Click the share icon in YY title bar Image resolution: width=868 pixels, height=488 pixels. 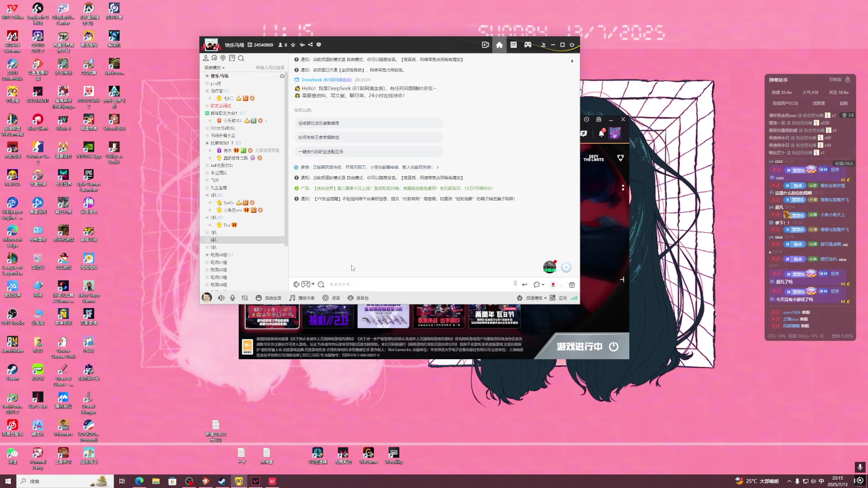310,45
